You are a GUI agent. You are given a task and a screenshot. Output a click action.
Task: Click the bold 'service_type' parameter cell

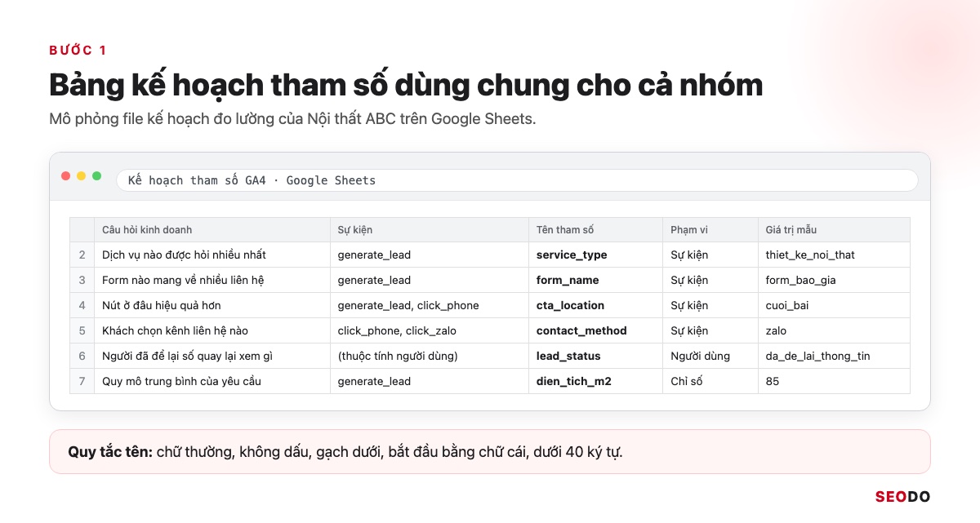pos(596,255)
